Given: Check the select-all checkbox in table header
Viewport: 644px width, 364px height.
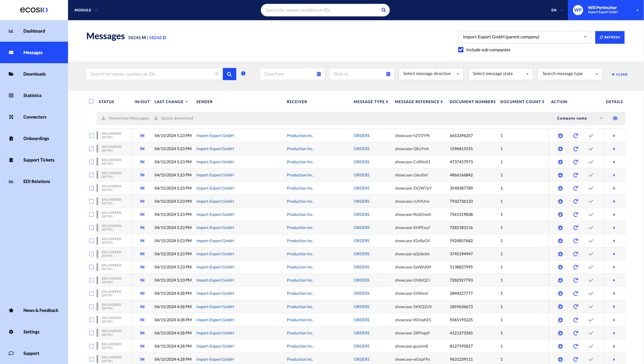Looking at the screenshot, I should coord(91,101).
